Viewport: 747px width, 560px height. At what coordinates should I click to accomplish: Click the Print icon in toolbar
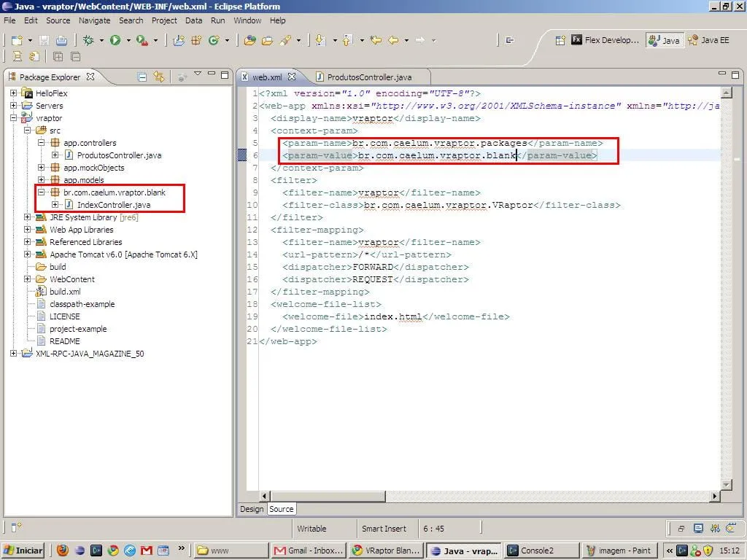pos(62,41)
